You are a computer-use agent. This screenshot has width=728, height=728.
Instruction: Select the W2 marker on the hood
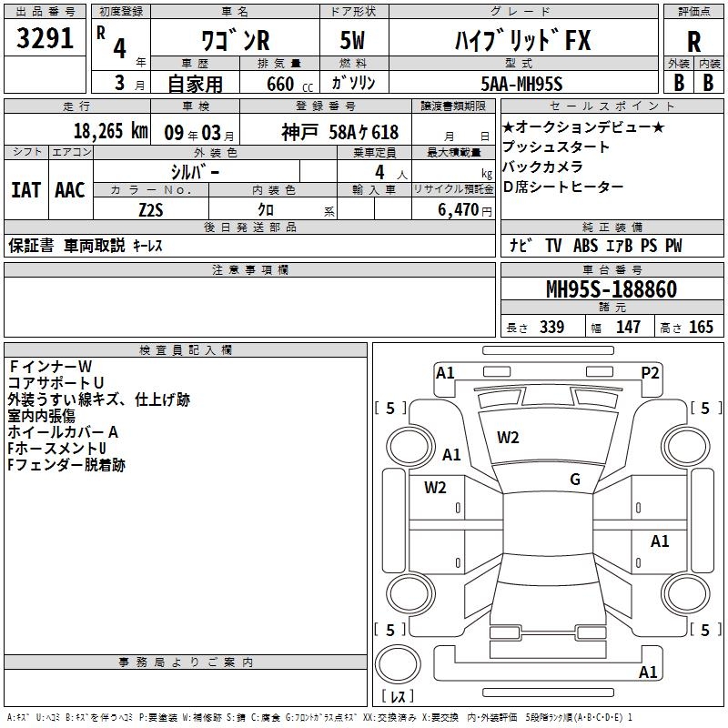[x=508, y=438]
